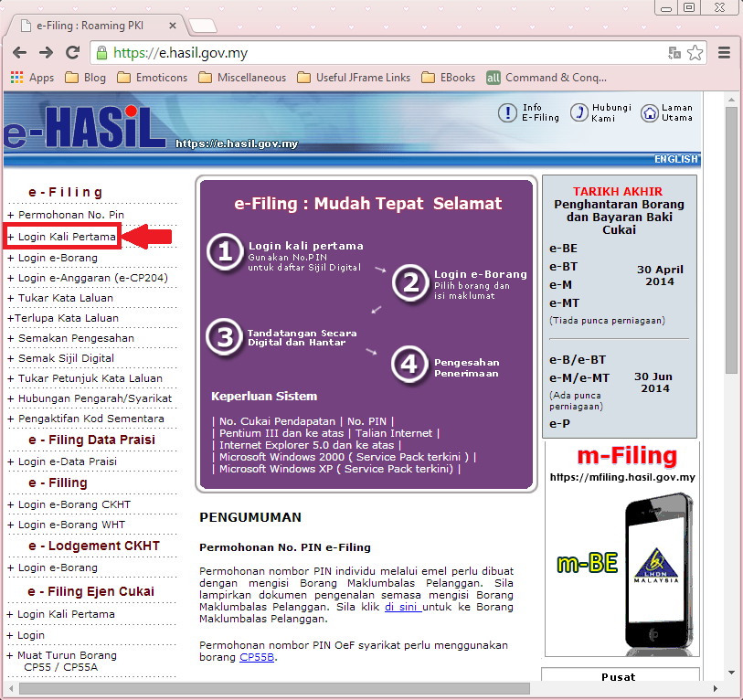
Task: Click the Laman Utama home icon
Action: click(x=649, y=113)
